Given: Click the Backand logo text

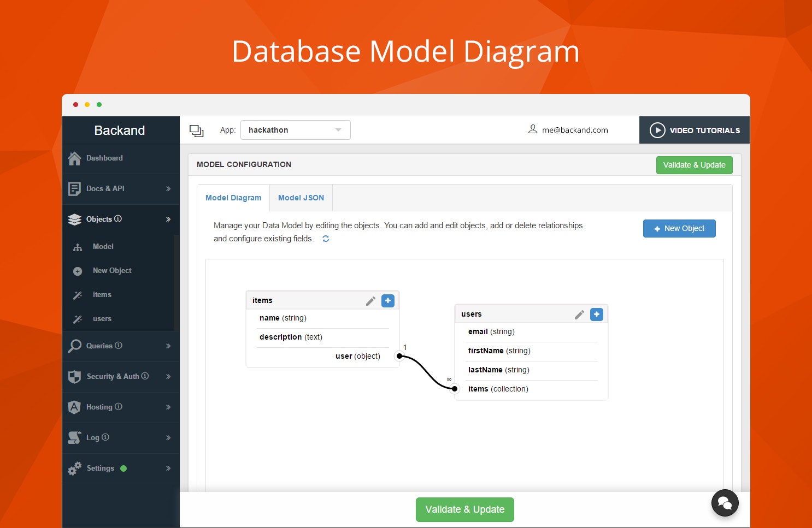Looking at the screenshot, I should 120,130.
